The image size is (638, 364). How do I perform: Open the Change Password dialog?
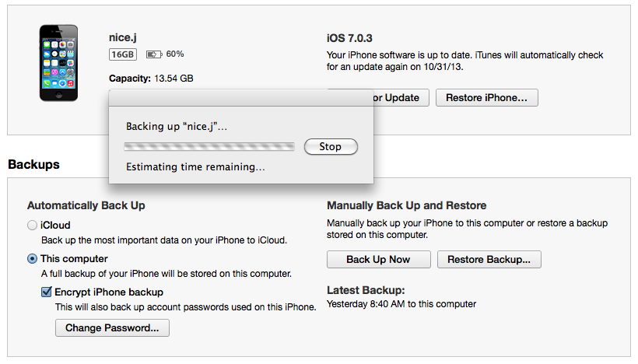tap(112, 328)
